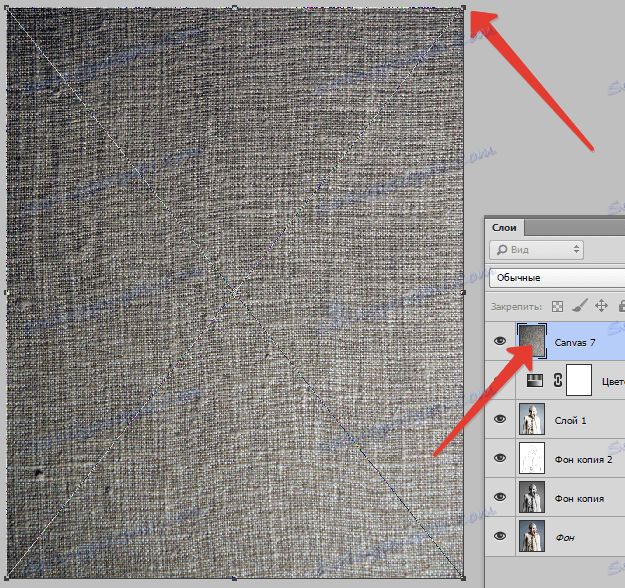This screenshot has width=625, height=588.
Task: Click the left-middle transform handle
Action: click(x=7, y=293)
